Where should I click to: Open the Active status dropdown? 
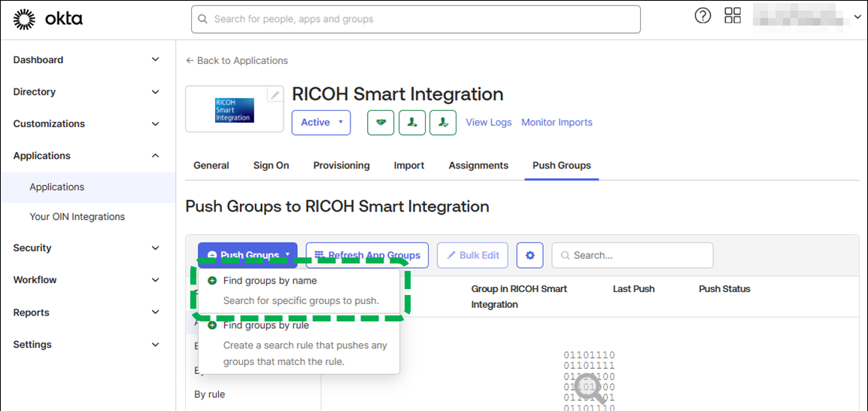click(x=321, y=123)
